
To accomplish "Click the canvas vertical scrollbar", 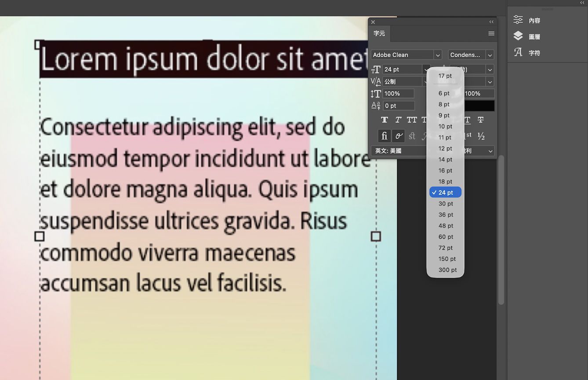I will click(x=501, y=230).
